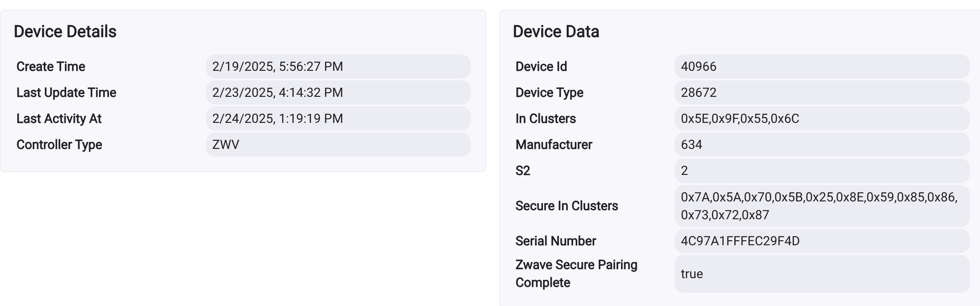This screenshot has height=306, width=980.
Task: Click the Last Activity At timestamp field
Action: point(338,119)
